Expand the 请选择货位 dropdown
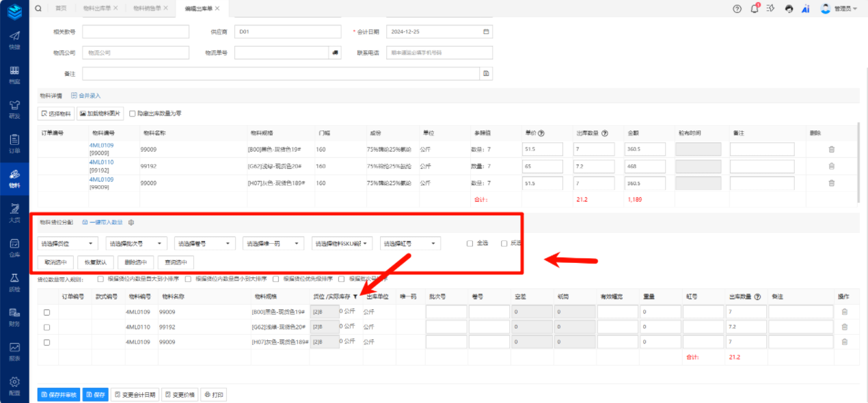The height and width of the screenshot is (403, 868). tap(68, 243)
